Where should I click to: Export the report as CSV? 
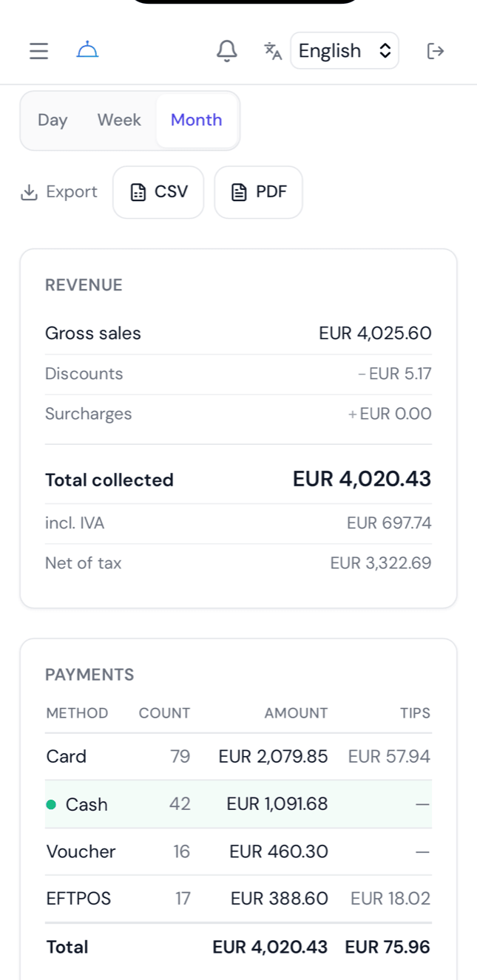click(x=158, y=192)
